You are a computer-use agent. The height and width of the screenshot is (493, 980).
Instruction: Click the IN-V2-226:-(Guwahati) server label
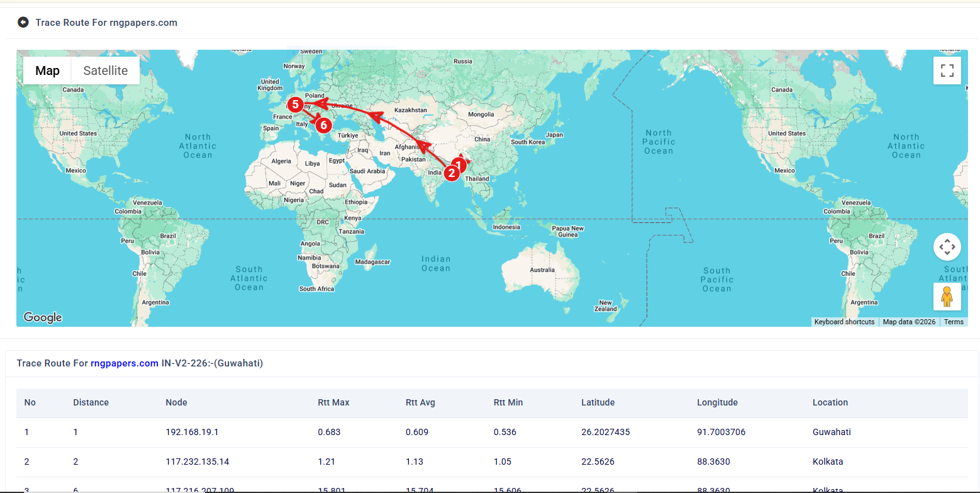212,363
